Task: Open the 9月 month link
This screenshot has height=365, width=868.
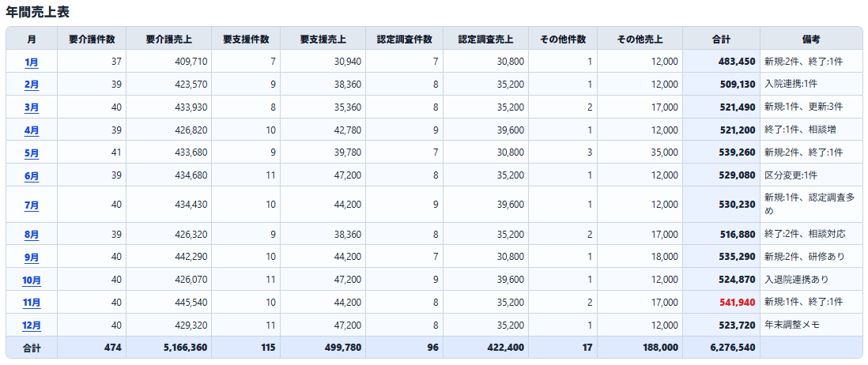Action: click(32, 258)
